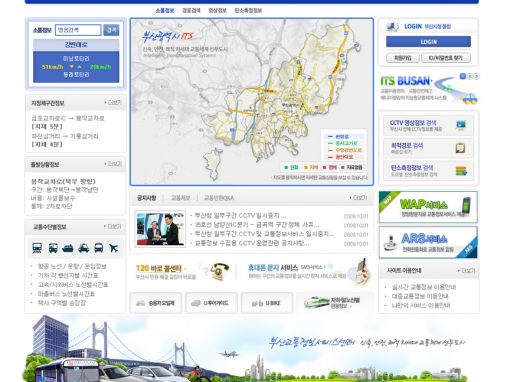Open 나만의 서비스 이용안내 link
Image resolution: width=510 pixels, height=382 pixels.
tap(421, 305)
